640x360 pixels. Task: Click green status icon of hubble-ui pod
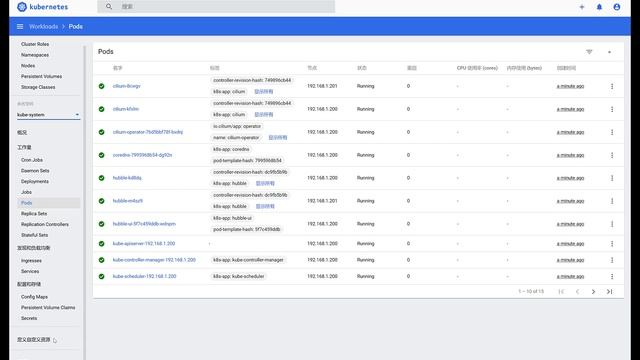click(x=102, y=224)
